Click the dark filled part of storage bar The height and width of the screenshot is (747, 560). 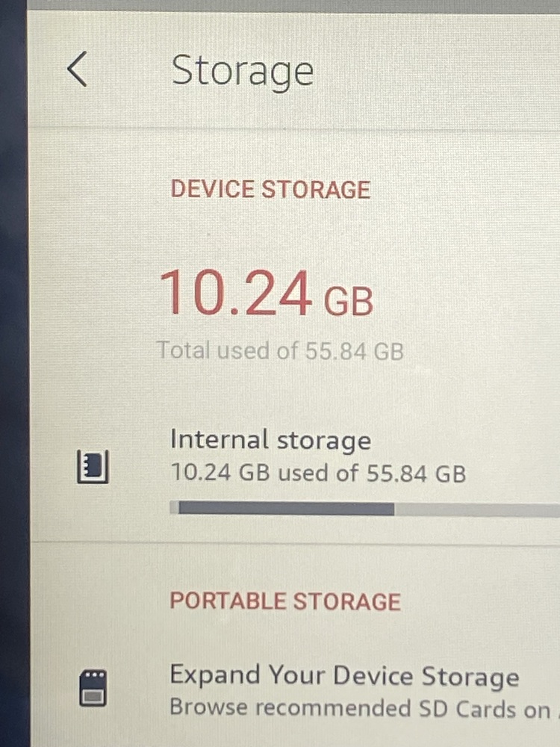pyautogui.click(x=287, y=508)
